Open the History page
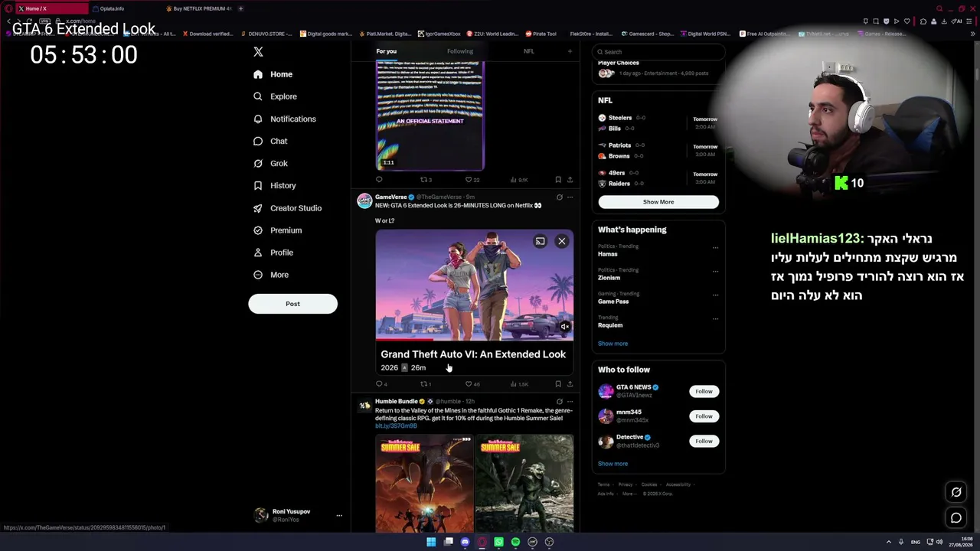 pos(274,185)
